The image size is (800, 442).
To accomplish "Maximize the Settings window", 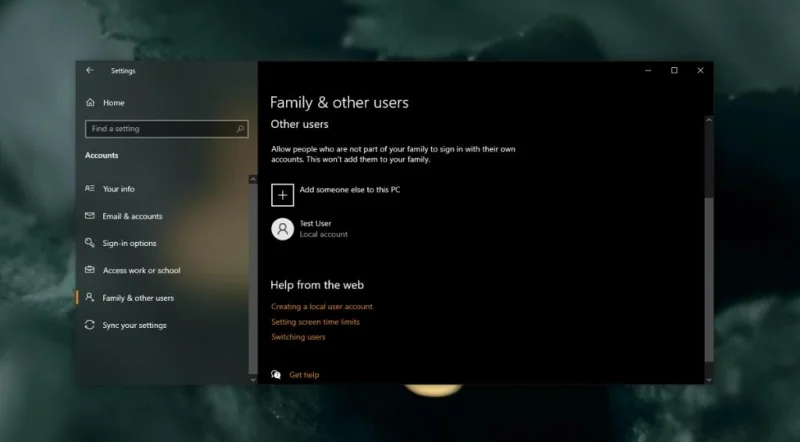I will 674,70.
